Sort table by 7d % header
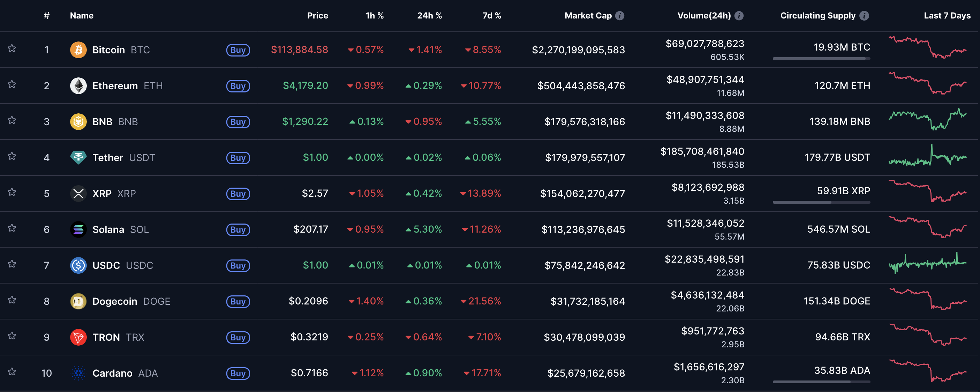The image size is (980, 392). [491, 16]
